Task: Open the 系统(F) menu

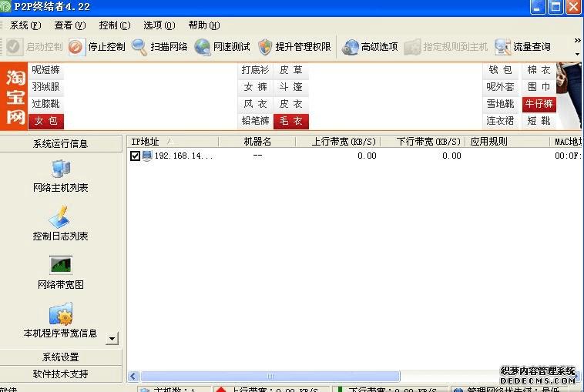Action: (x=25, y=25)
